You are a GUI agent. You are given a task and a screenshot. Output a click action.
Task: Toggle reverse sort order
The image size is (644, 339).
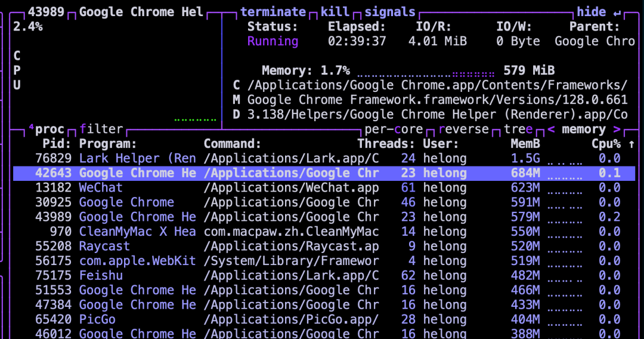463,130
